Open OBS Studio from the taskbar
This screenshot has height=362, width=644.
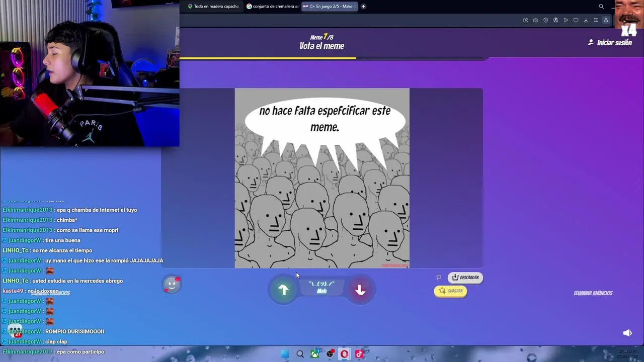(330, 354)
